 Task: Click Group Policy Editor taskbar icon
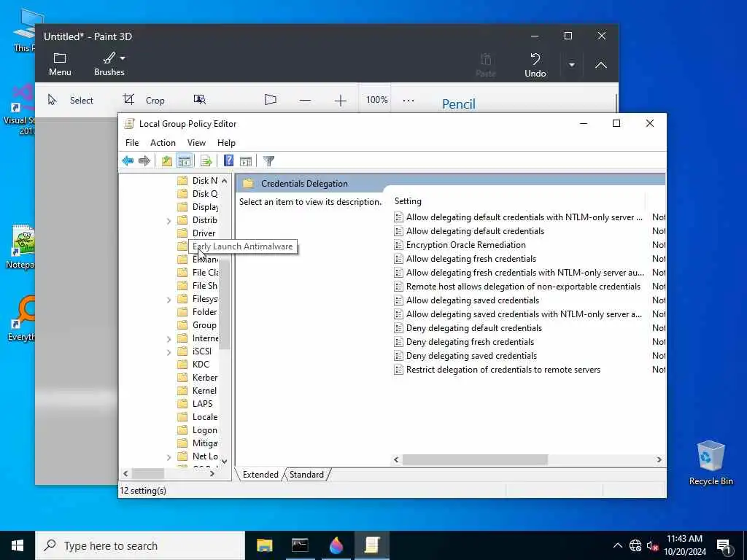pos(371,545)
